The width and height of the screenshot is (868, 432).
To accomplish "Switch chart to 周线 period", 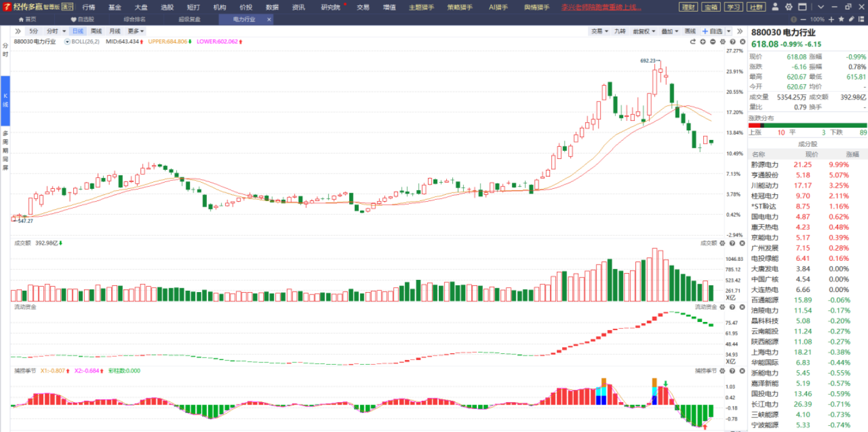I will coord(96,31).
